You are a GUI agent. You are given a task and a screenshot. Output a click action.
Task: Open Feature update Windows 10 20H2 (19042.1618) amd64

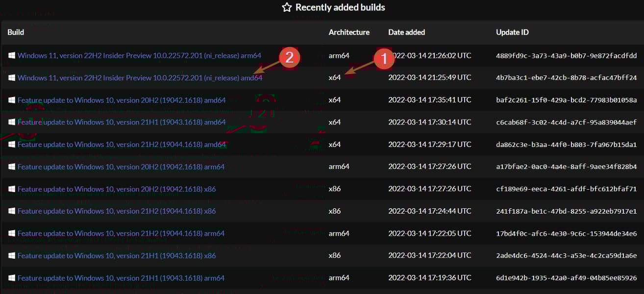pos(122,100)
